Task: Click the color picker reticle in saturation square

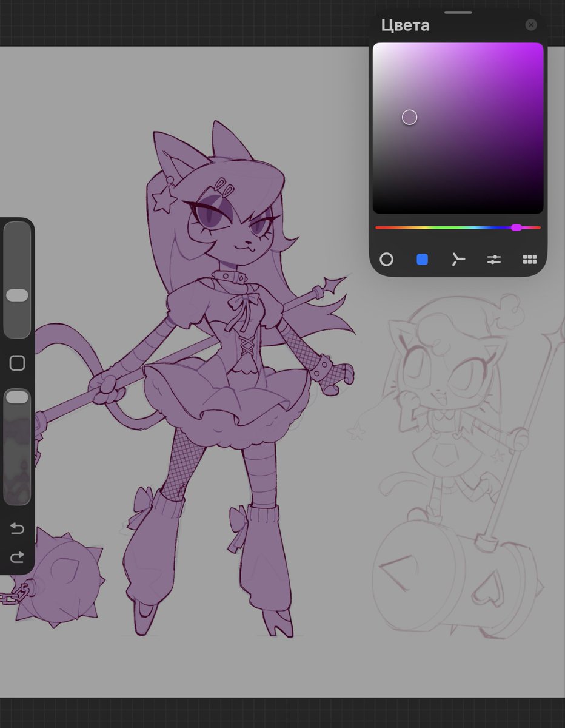Action: [410, 118]
